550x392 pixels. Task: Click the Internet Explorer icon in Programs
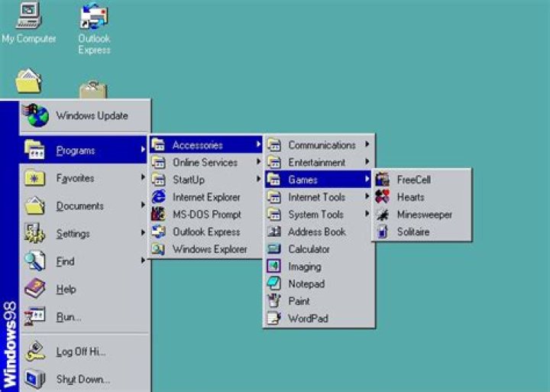click(x=159, y=197)
